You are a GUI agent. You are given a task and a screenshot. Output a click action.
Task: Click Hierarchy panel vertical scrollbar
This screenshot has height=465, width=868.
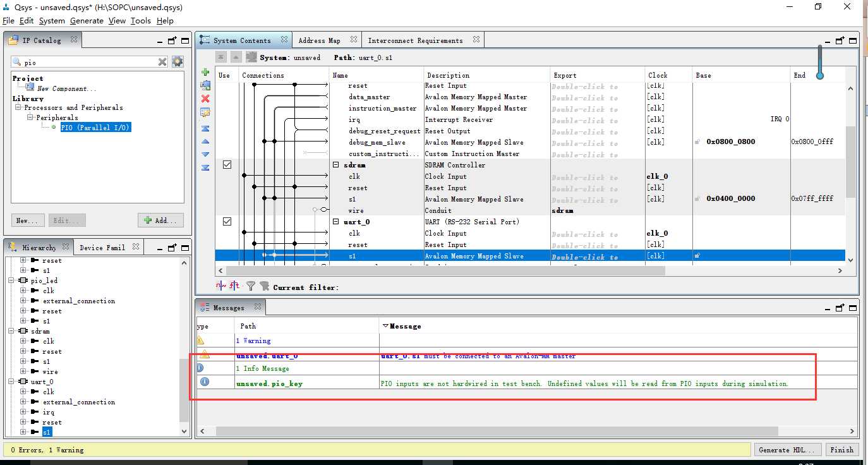184,391
